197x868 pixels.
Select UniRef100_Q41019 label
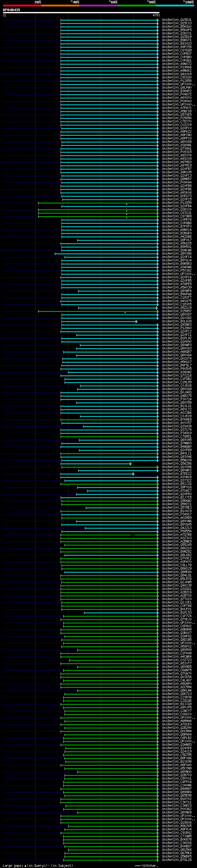177,74
